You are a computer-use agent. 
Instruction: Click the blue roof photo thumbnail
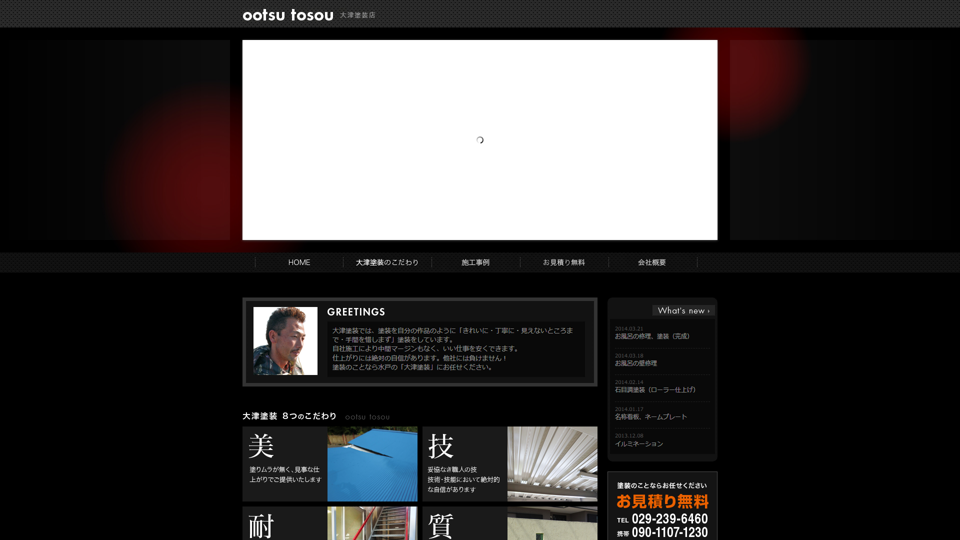(x=372, y=464)
